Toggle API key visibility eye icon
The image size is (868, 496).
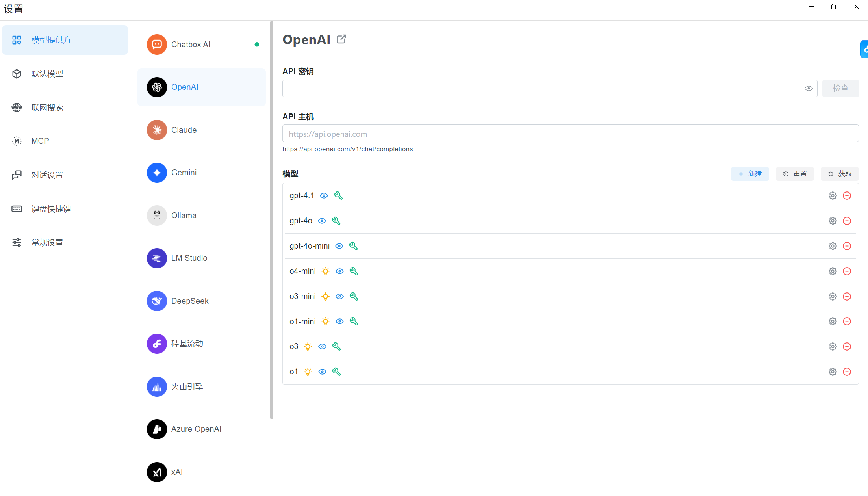click(x=808, y=89)
